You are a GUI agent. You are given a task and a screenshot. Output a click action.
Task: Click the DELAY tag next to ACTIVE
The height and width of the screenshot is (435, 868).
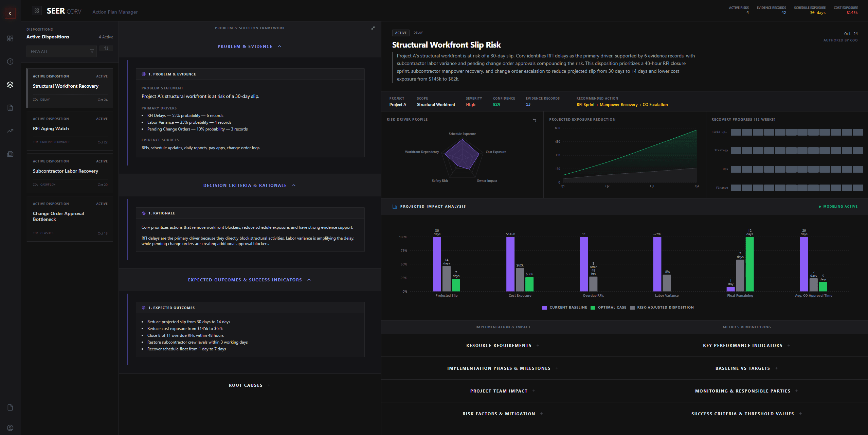[418, 33]
